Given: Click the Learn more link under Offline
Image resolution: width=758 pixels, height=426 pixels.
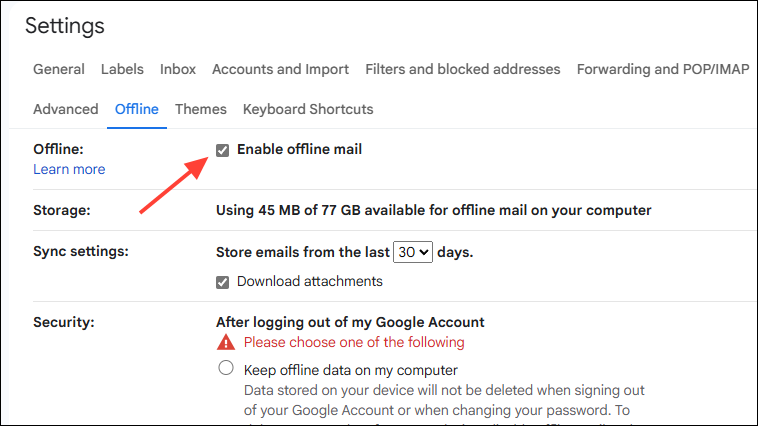Looking at the screenshot, I should 69,169.
